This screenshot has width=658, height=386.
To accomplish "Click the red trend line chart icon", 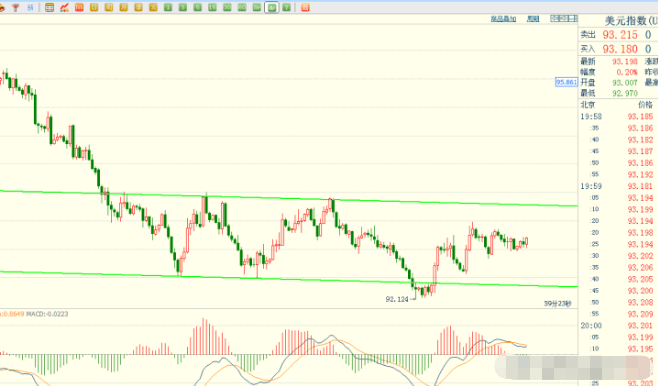I will point(64,7).
